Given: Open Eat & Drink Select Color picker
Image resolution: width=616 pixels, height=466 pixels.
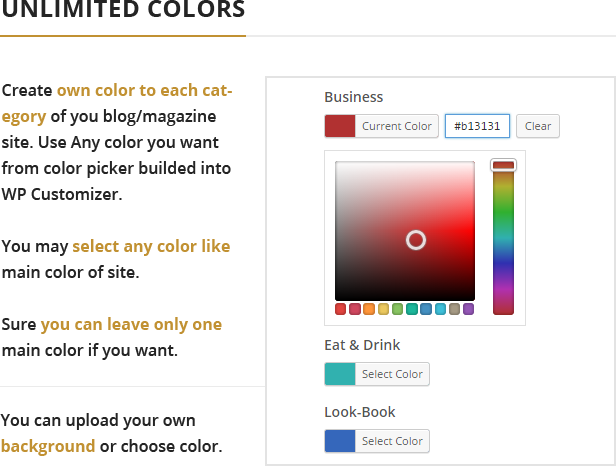Looking at the screenshot, I should point(392,374).
